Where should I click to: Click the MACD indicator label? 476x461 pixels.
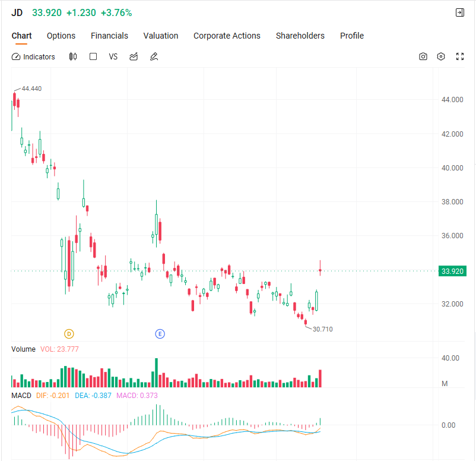21,396
